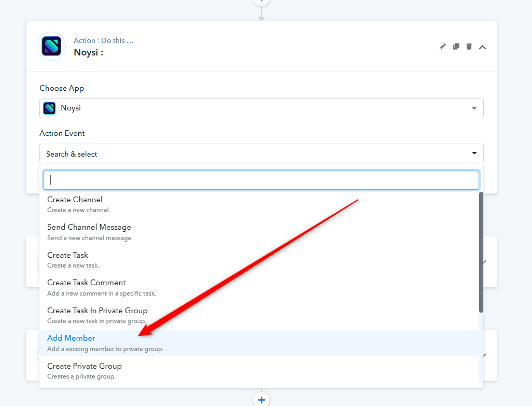Select Create Channel action
The height and width of the screenshot is (406, 532).
[x=259, y=204]
